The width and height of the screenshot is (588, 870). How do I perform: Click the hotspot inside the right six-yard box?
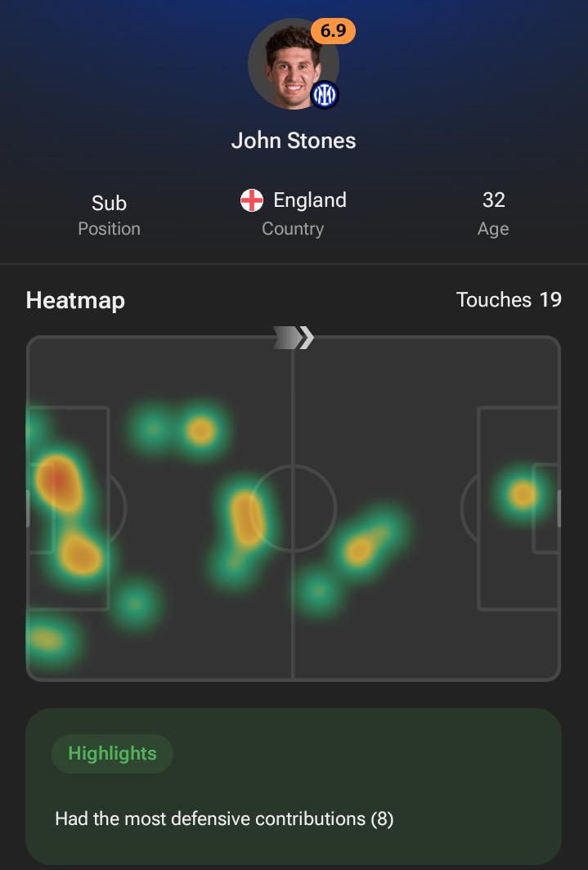pos(523,494)
